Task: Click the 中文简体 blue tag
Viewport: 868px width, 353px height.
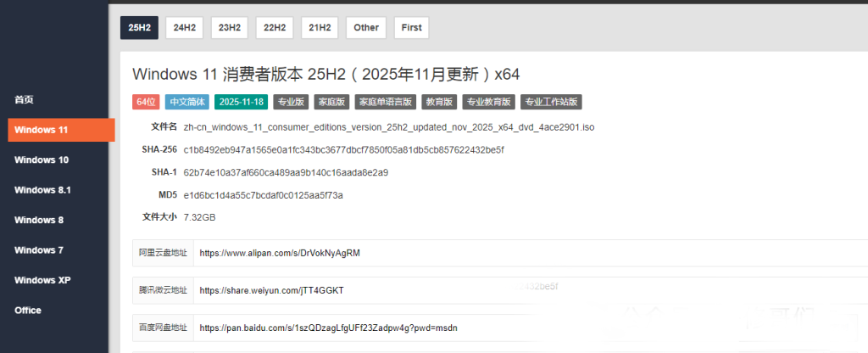Action: (x=187, y=102)
